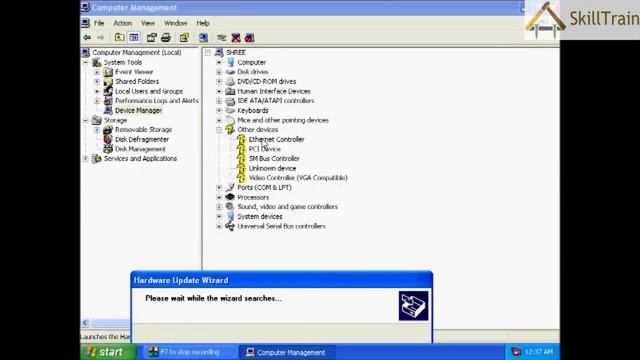This screenshot has height=360, width=640.
Task: Collapse the Other devices category
Action: (219, 130)
